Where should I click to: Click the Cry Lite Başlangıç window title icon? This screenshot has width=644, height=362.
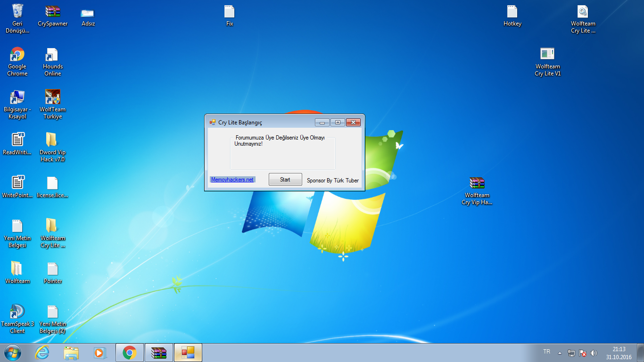tap(213, 123)
